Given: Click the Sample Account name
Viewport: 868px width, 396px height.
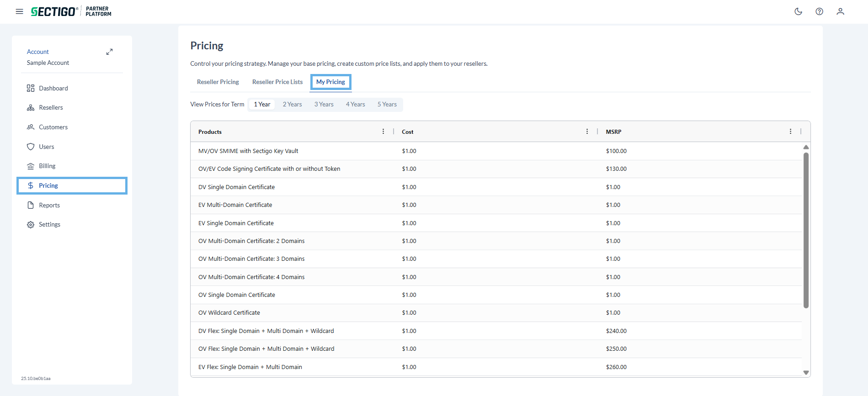Looking at the screenshot, I should [x=48, y=63].
